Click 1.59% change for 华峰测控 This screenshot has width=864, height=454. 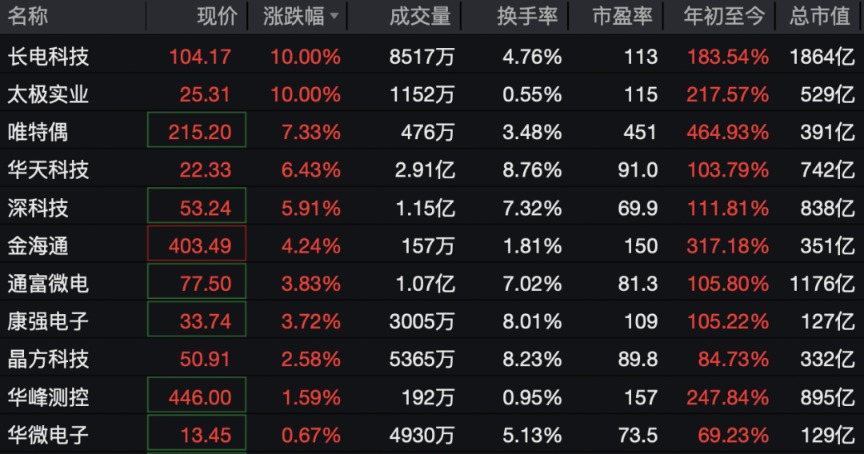pos(311,397)
